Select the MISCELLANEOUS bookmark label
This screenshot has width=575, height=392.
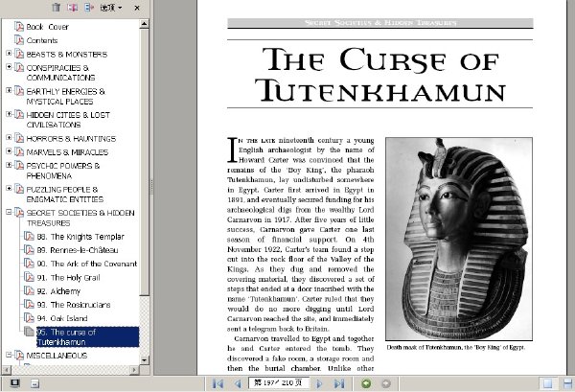point(57,356)
